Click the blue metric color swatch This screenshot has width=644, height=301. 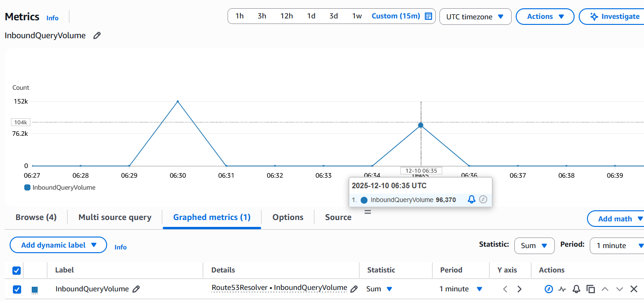34,289
